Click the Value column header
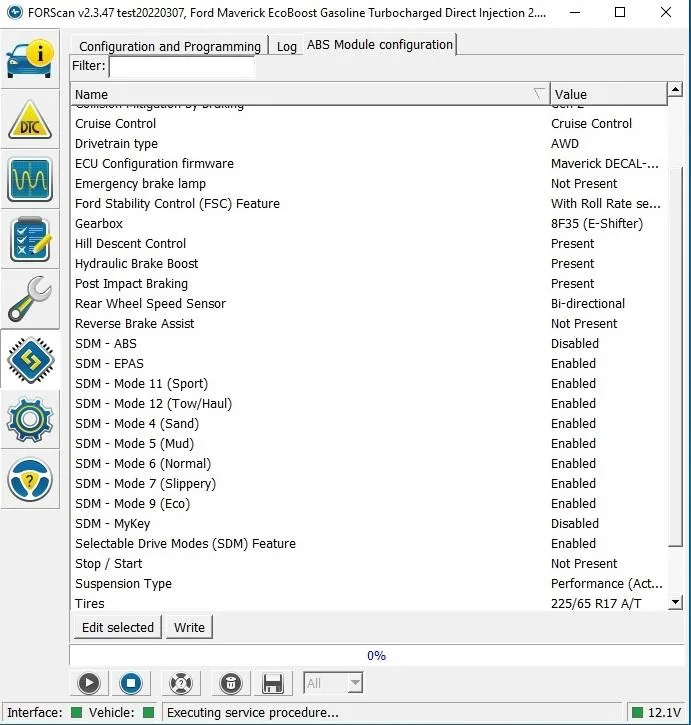This screenshot has width=691, height=725. point(608,94)
